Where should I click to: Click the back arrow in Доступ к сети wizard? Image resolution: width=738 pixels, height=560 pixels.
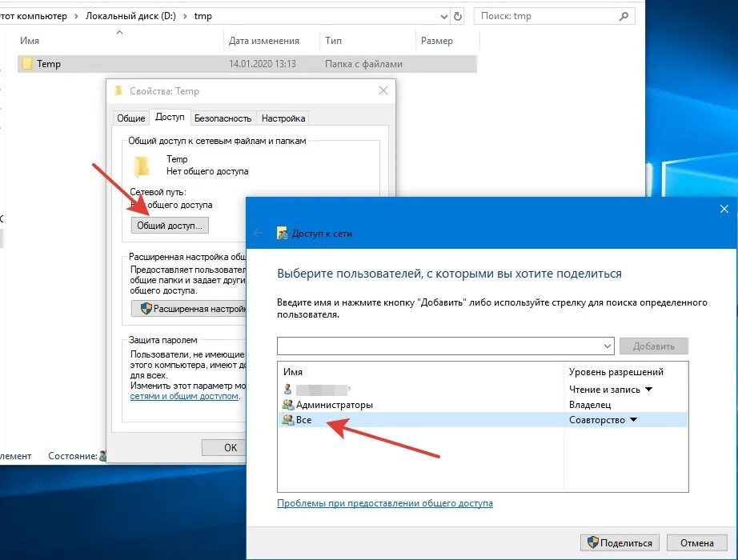pyautogui.click(x=258, y=233)
